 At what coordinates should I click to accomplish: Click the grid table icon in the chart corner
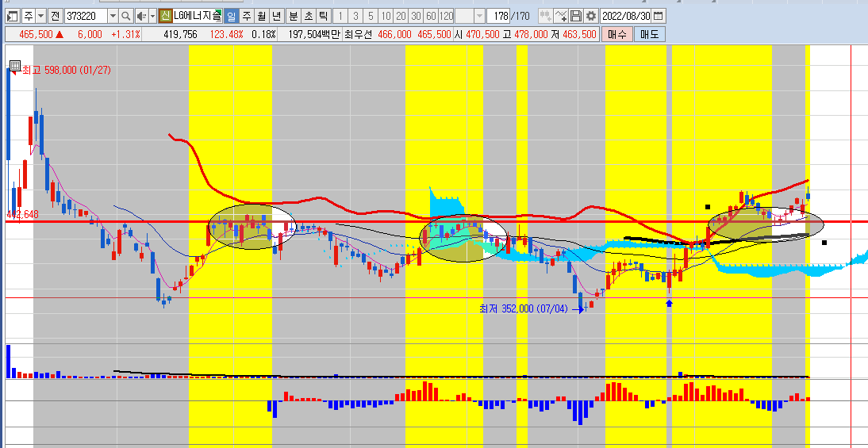pyautogui.click(x=15, y=67)
